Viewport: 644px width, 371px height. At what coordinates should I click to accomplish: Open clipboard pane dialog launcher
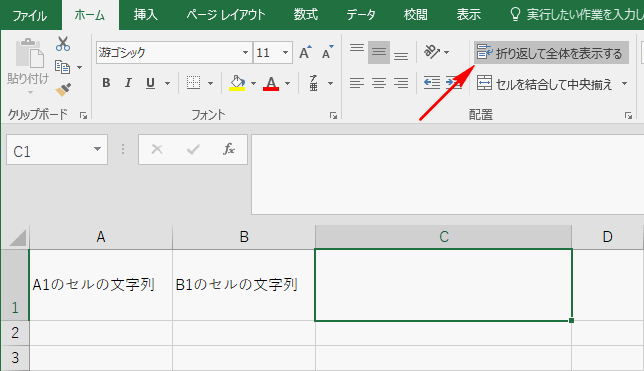[83, 116]
